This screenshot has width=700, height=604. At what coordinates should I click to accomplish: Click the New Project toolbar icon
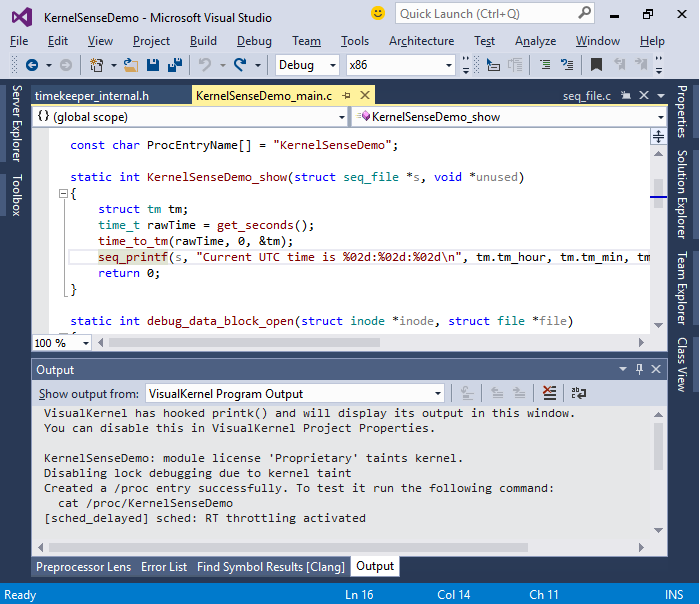click(x=96, y=65)
